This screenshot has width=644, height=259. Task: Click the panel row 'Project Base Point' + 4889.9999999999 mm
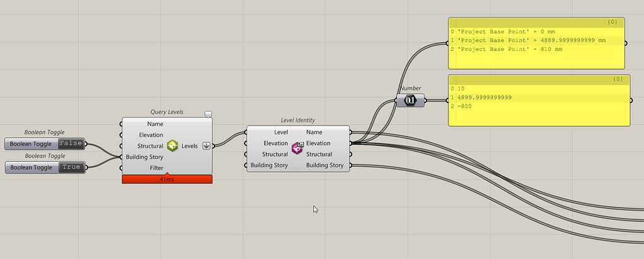[536, 40]
